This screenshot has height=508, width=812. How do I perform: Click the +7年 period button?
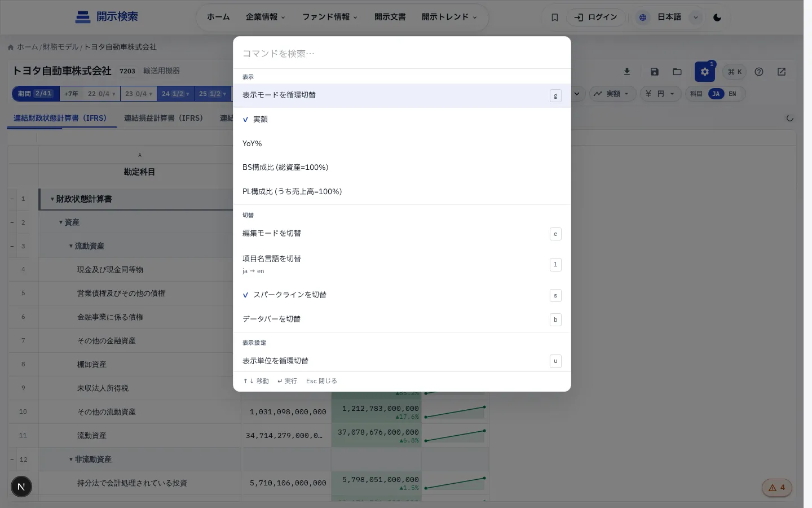click(71, 94)
